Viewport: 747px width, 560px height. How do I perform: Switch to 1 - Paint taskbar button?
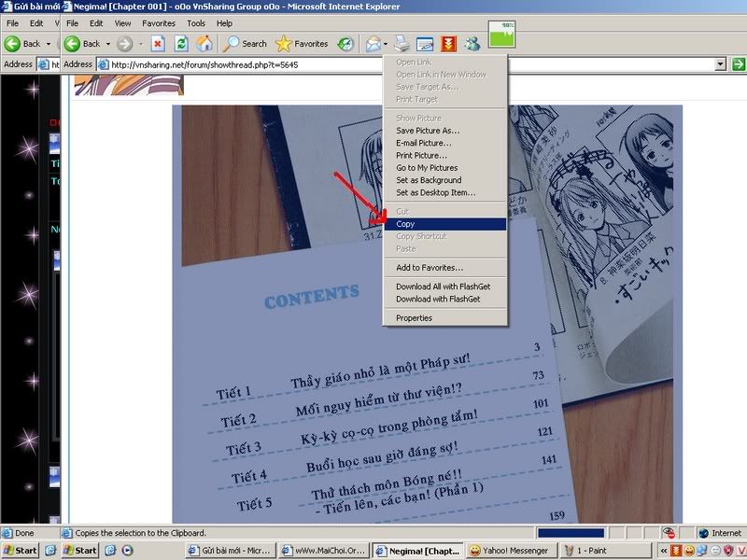coord(604,551)
